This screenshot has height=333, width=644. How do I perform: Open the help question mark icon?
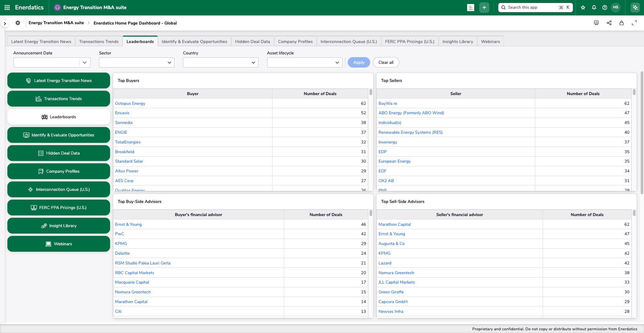pos(605,7)
